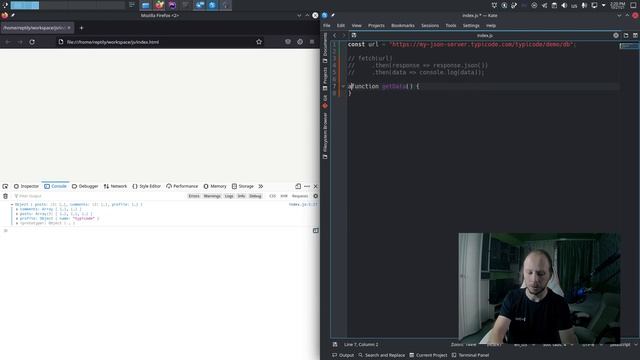Open the Sessions menu in Kate
Screen dimensions: 640x360
click(x=430, y=25)
